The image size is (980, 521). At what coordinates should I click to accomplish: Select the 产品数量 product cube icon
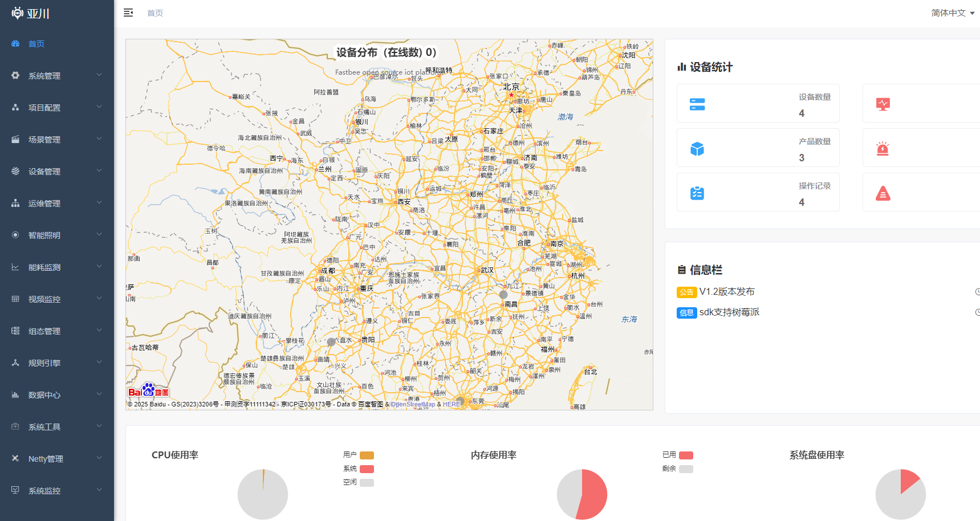[x=696, y=148]
